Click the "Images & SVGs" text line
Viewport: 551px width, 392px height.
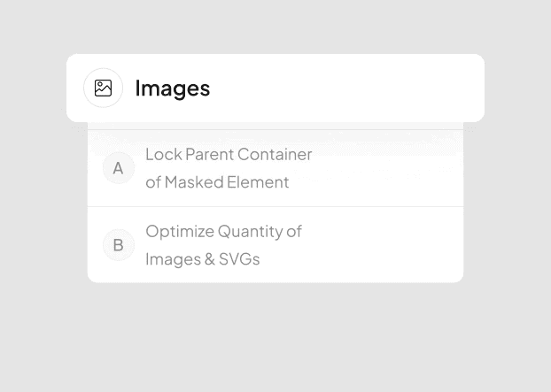pos(202,259)
